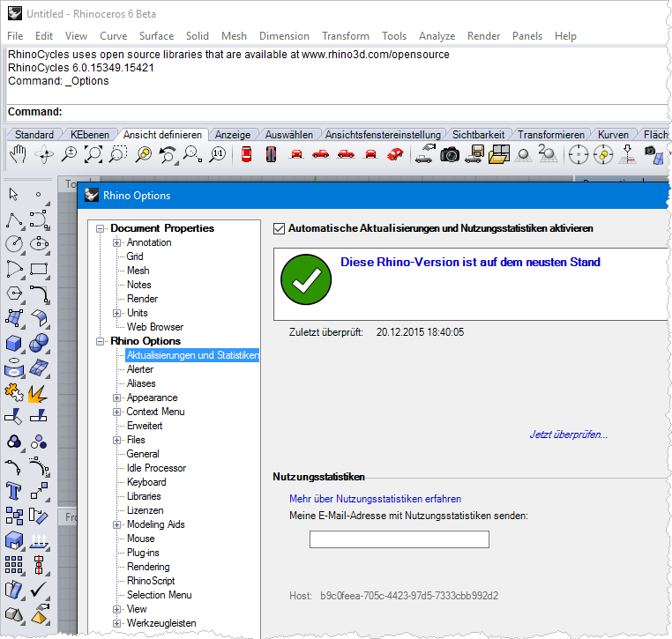
Task: Click the red perspective car view icon
Action: point(395,154)
